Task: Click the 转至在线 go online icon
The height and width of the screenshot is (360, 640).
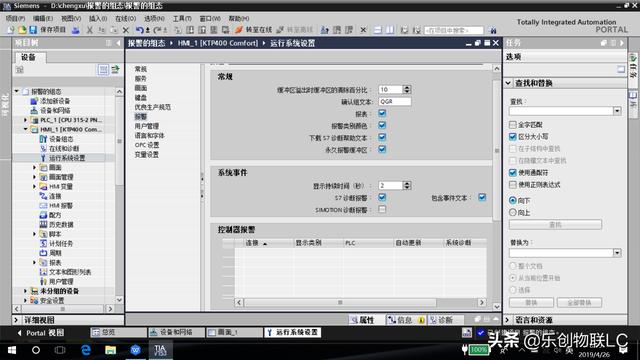Action: (x=239, y=30)
